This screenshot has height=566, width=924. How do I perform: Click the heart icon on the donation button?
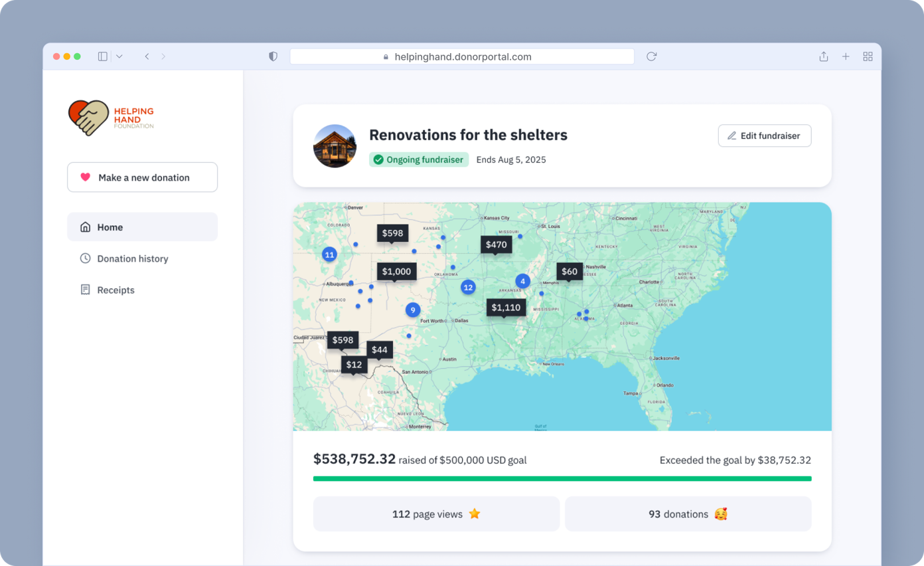click(x=84, y=177)
